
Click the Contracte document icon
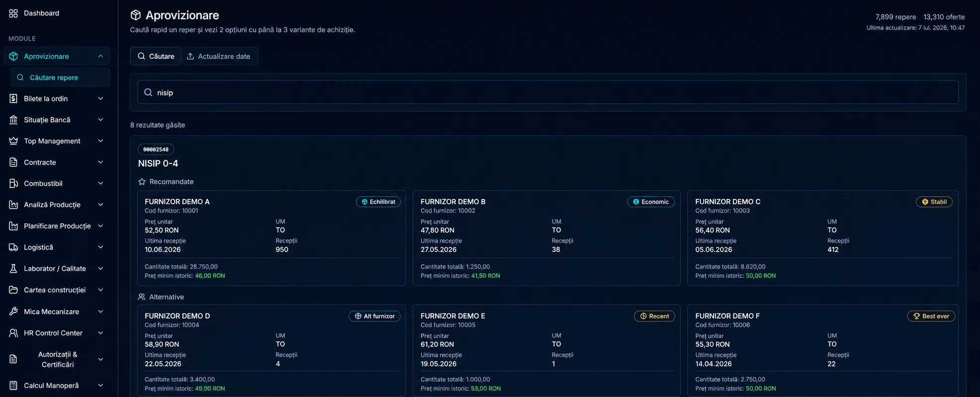click(x=13, y=162)
